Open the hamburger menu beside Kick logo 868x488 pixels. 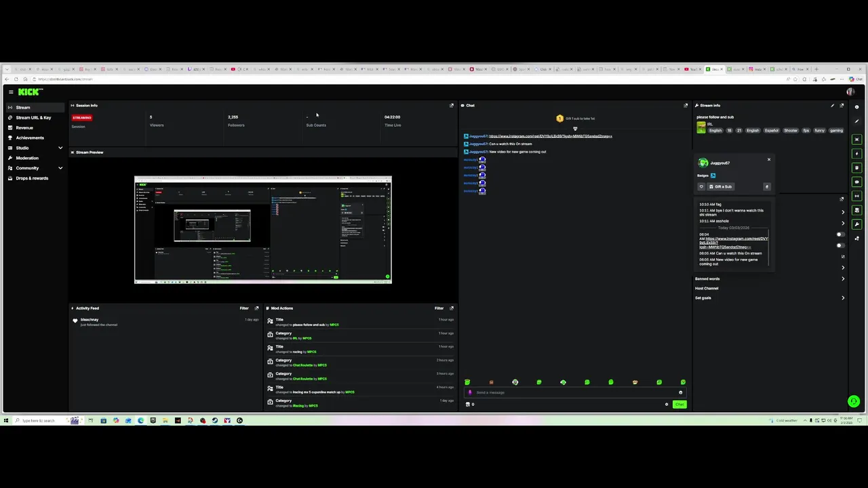(11, 91)
